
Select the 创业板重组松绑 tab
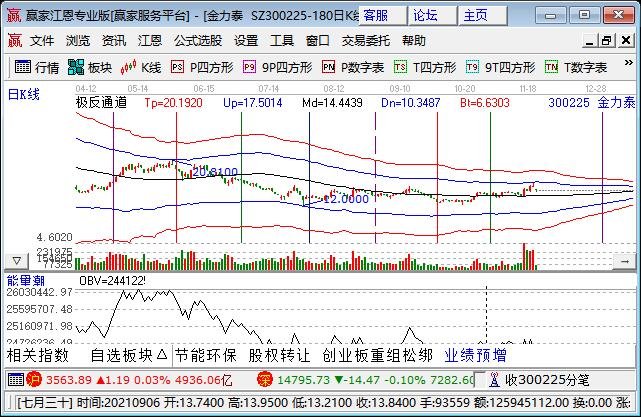(x=377, y=355)
